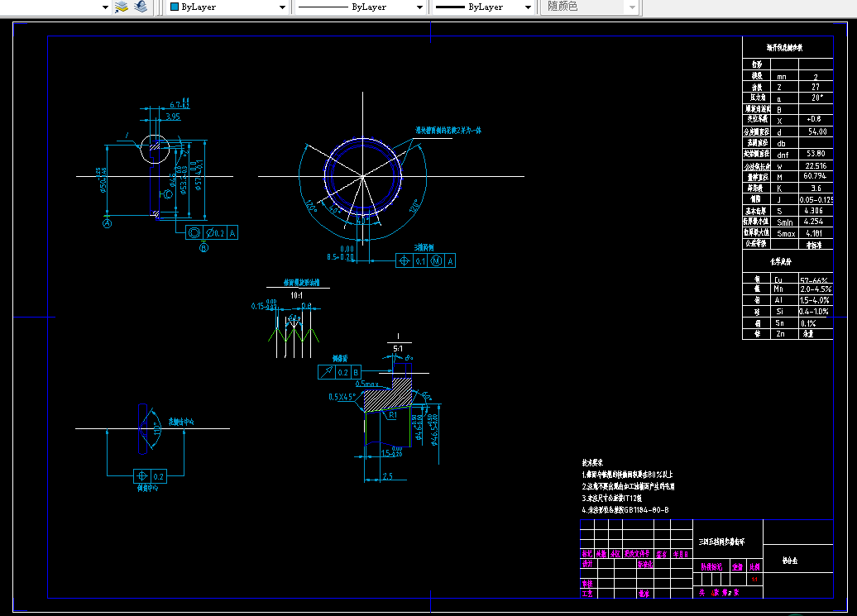The width and height of the screenshot is (857, 616).
Task: Select the '2.5' dimension text
Action: point(387,476)
